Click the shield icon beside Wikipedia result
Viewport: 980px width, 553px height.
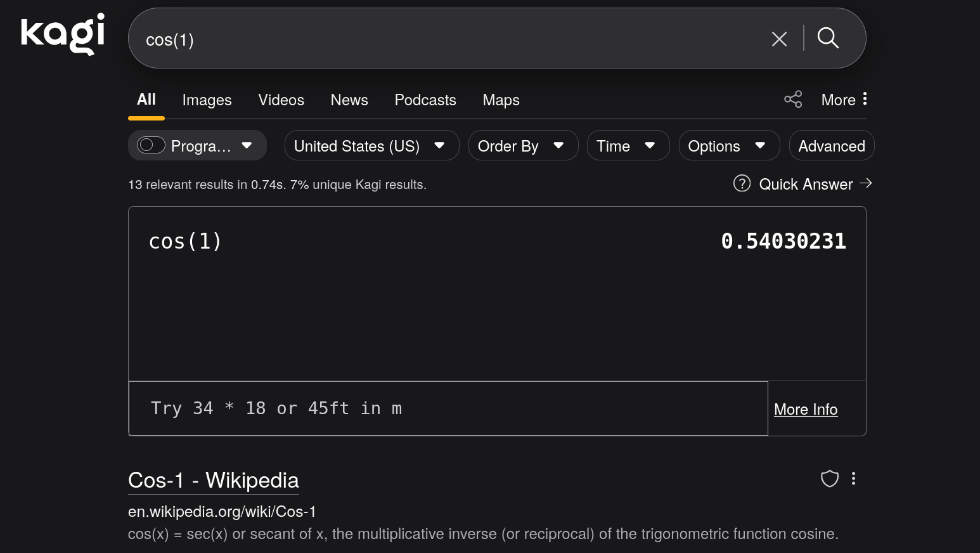click(829, 478)
